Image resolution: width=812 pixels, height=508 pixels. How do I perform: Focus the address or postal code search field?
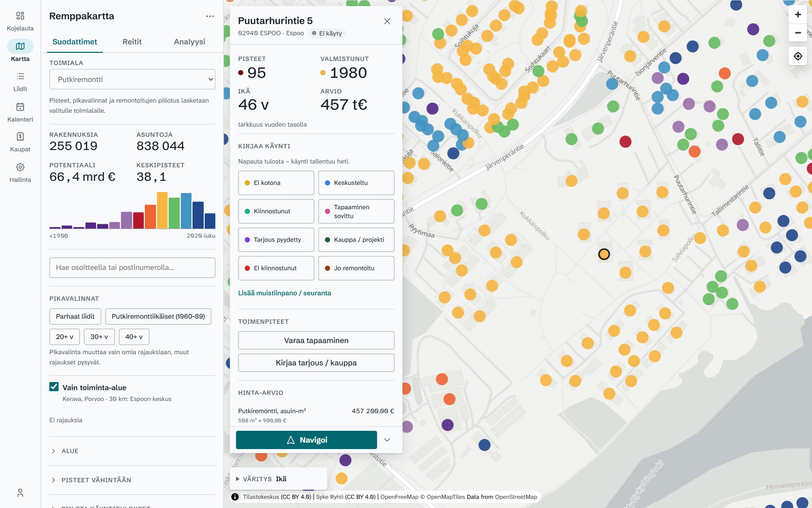[x=132, y=268]
